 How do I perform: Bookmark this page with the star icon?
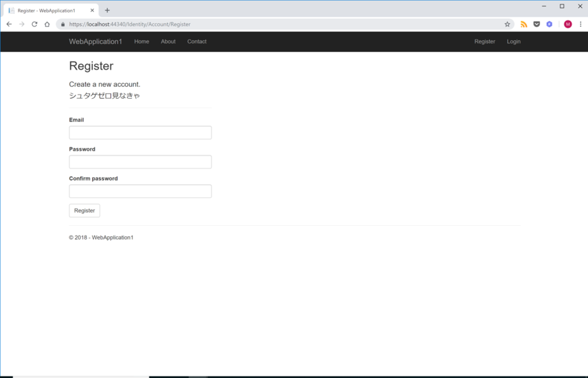pyautogui.click(x=507, y=24)
